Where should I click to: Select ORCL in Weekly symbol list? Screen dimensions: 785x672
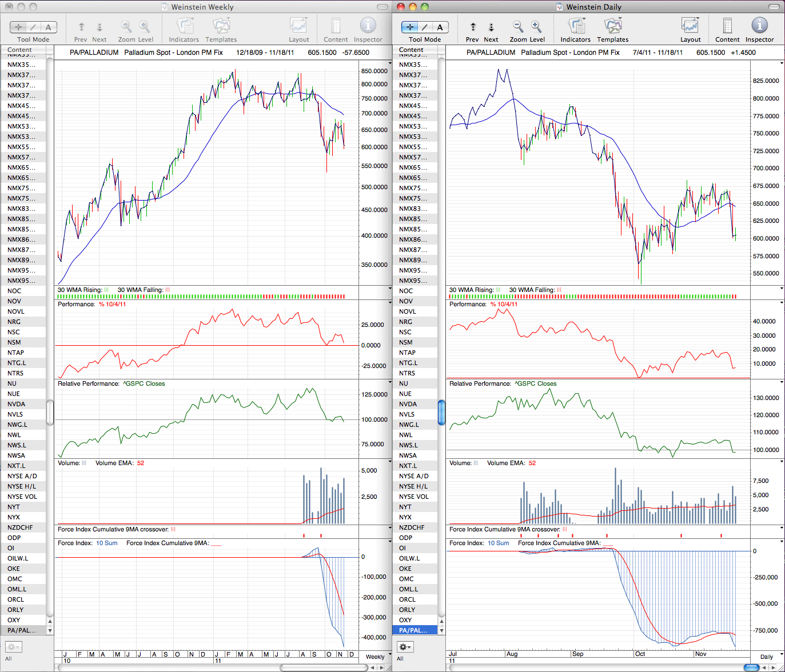(x=16, y=599)
